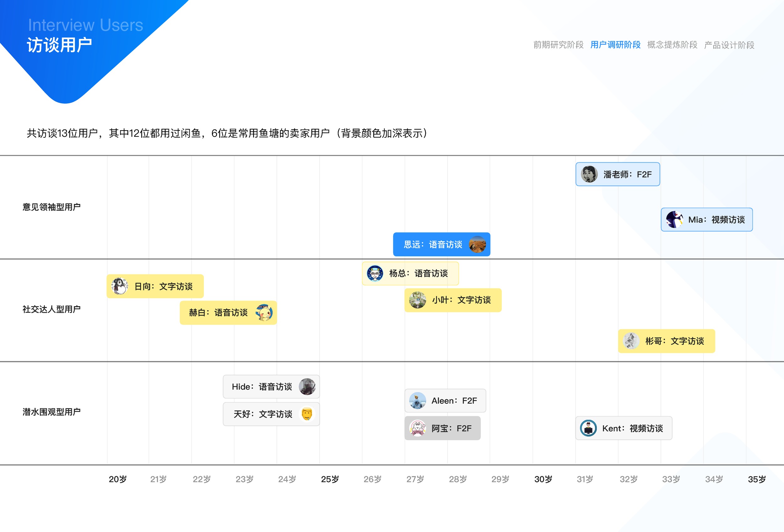Viewport: 784px width, 532px height.
Task: Click the 26岁 axis label
Action: click(x=373, y=479)
